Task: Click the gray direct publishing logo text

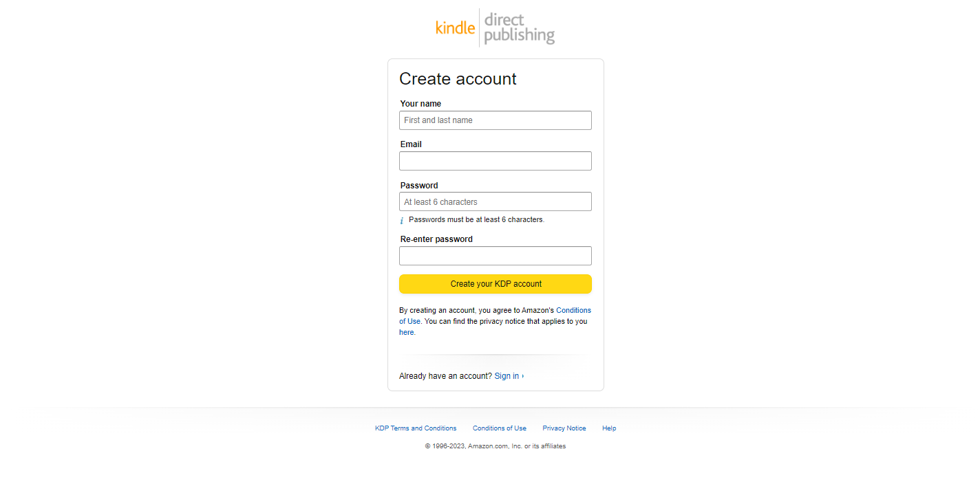Action: coord(519,28)
